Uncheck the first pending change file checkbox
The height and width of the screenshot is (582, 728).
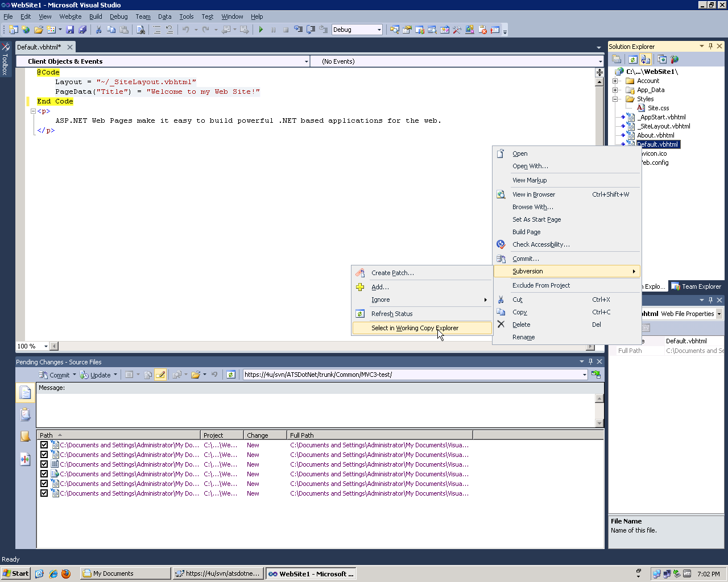(44, 445)
